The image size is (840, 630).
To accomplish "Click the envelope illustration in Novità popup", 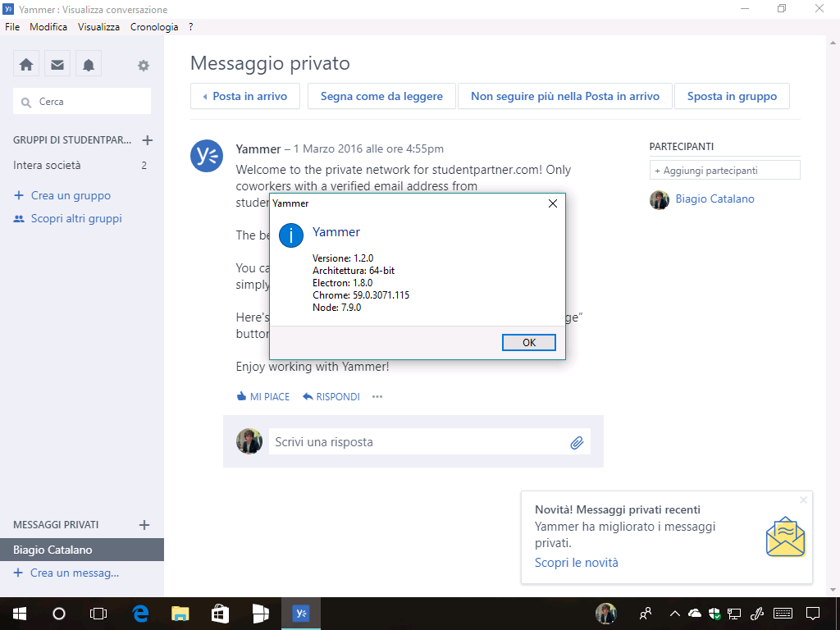I will click(785, 536).
